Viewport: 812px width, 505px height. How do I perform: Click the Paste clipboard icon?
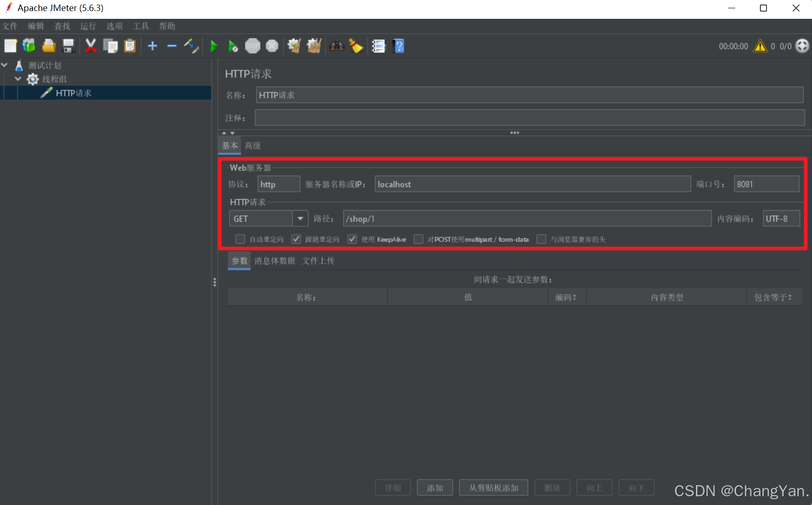[130, 46]
